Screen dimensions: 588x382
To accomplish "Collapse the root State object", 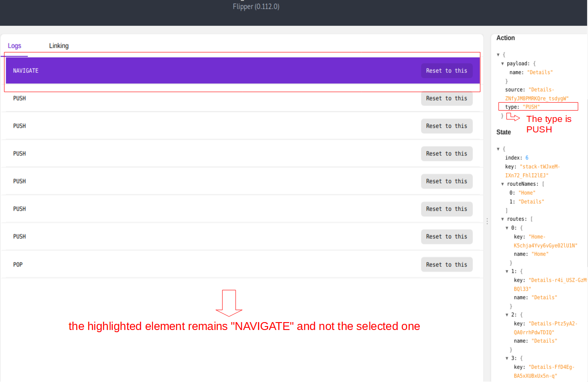I will click(x=498, y=149).
